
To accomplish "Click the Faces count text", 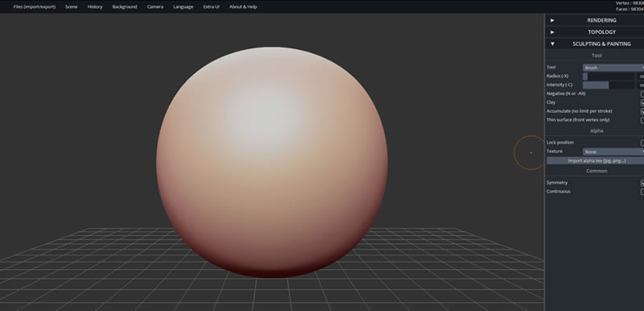I will [x=630, y=9].
